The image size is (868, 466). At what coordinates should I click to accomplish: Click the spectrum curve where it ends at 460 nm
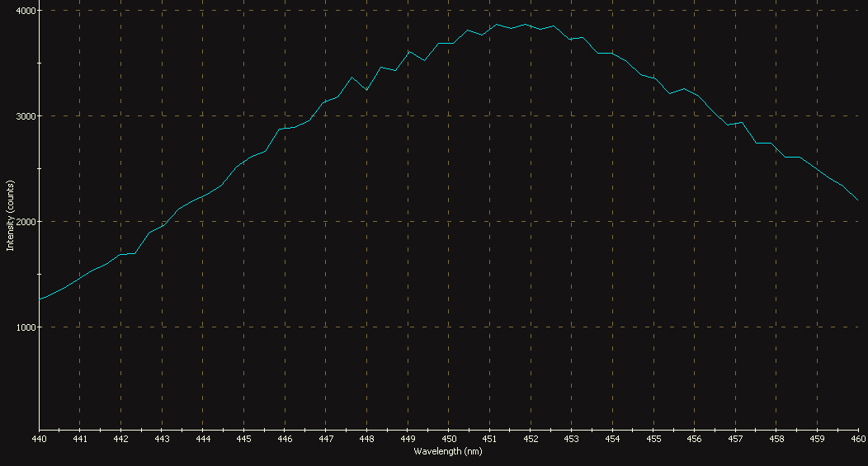pyautogui.click(x=857, y=200)
